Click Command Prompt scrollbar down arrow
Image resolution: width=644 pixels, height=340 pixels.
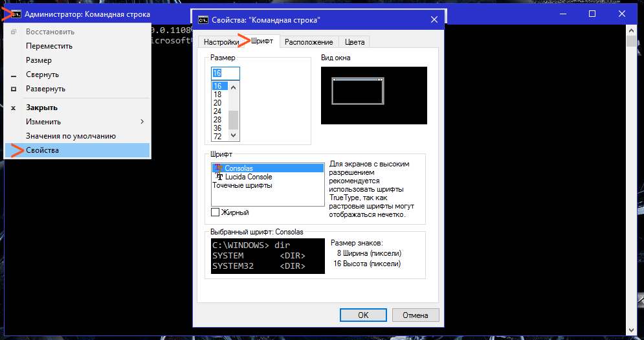(632, 330)
